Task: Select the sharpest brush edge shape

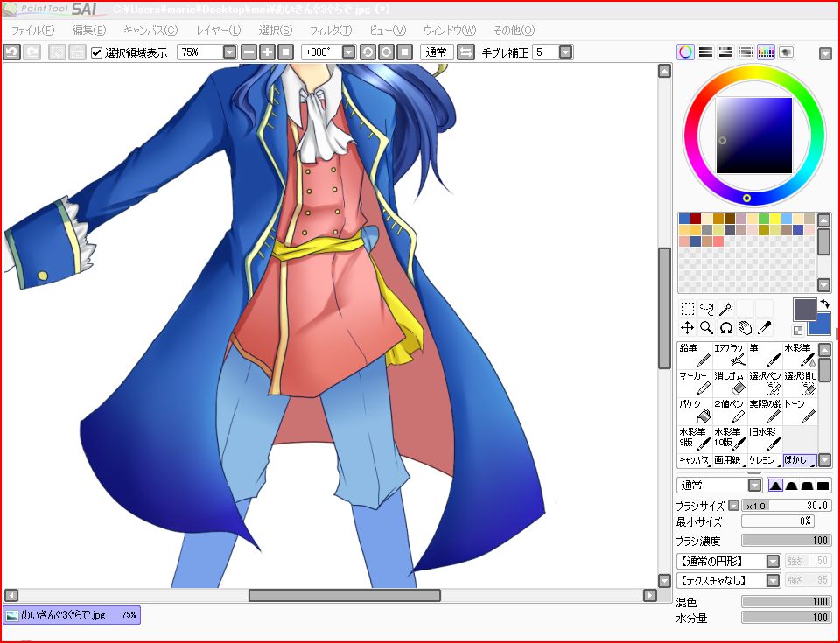Action: tap(775, 486)
